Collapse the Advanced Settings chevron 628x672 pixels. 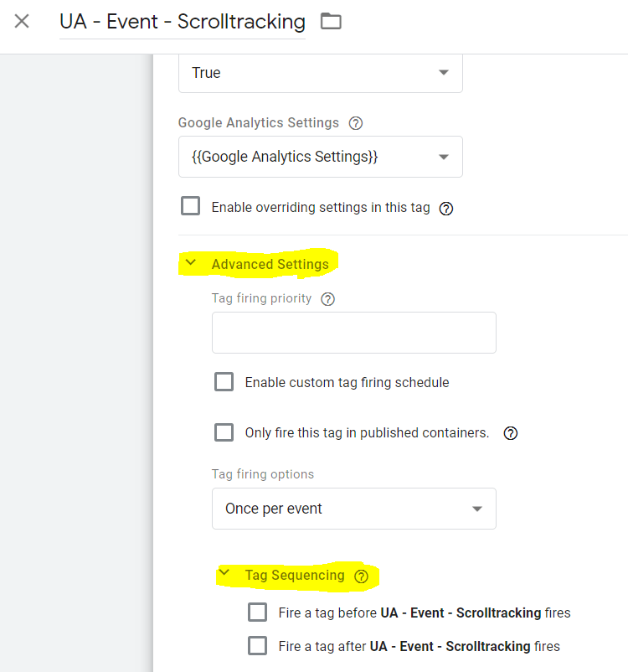[191, 263]
